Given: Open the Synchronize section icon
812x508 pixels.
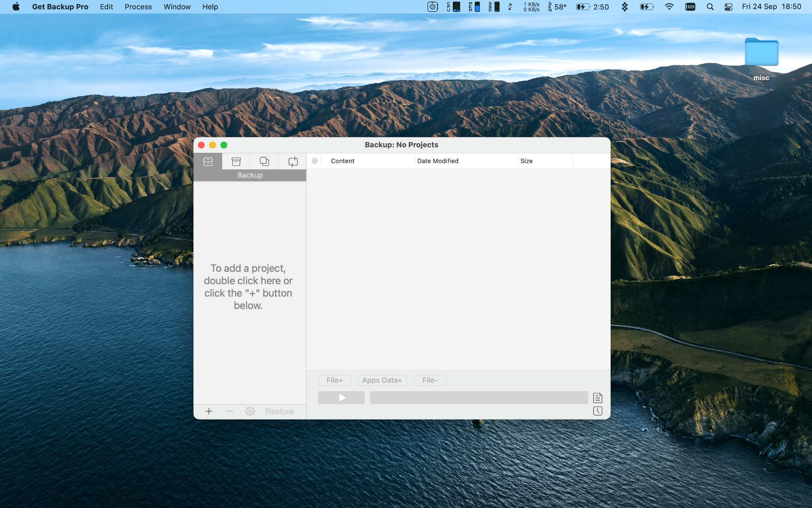Looking at the screenshot, I should click(293, 162).
